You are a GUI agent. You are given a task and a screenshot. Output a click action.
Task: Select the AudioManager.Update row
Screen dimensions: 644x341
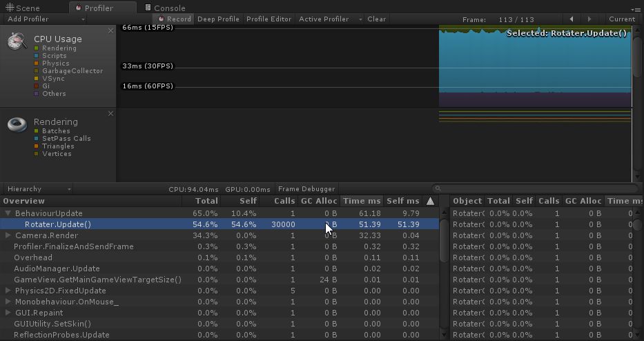pos(219,269)
